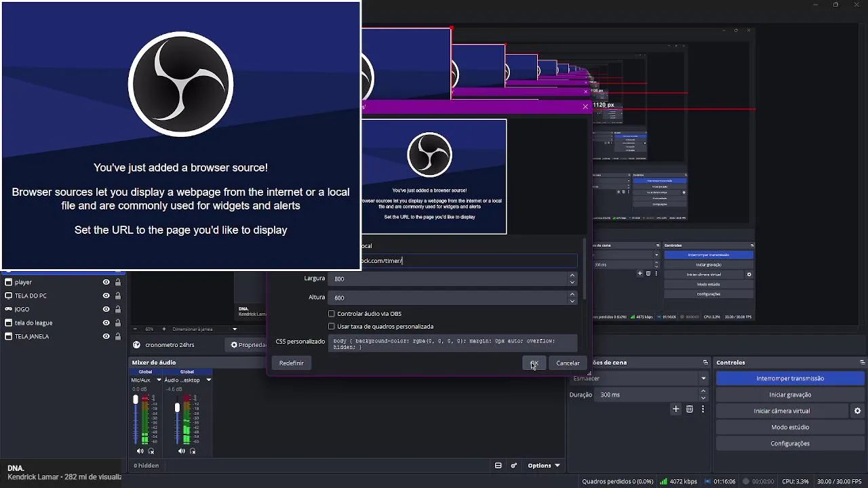Toggle lock on TELA DO PC source
Viewport: 868px width, 488px height.
tap(118, 296)
